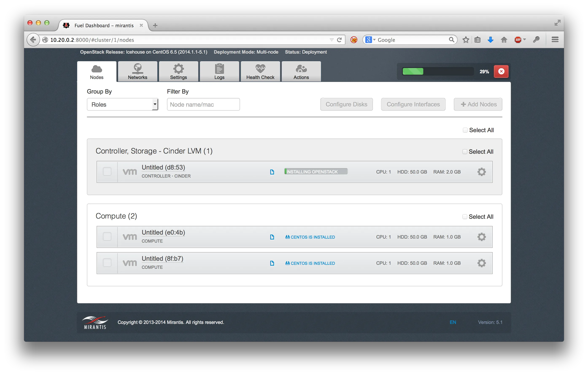Open gear settings for node e0:4b

click(481, 237)
